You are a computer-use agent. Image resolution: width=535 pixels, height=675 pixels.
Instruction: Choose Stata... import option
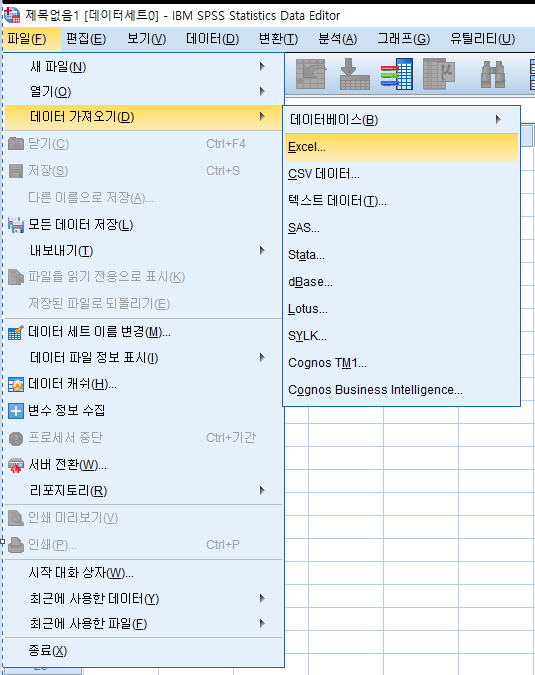[401, 255]
